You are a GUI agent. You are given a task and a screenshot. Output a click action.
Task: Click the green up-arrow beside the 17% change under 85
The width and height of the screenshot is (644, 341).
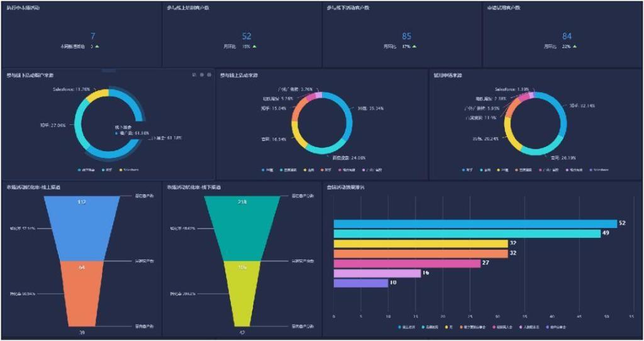414,47
